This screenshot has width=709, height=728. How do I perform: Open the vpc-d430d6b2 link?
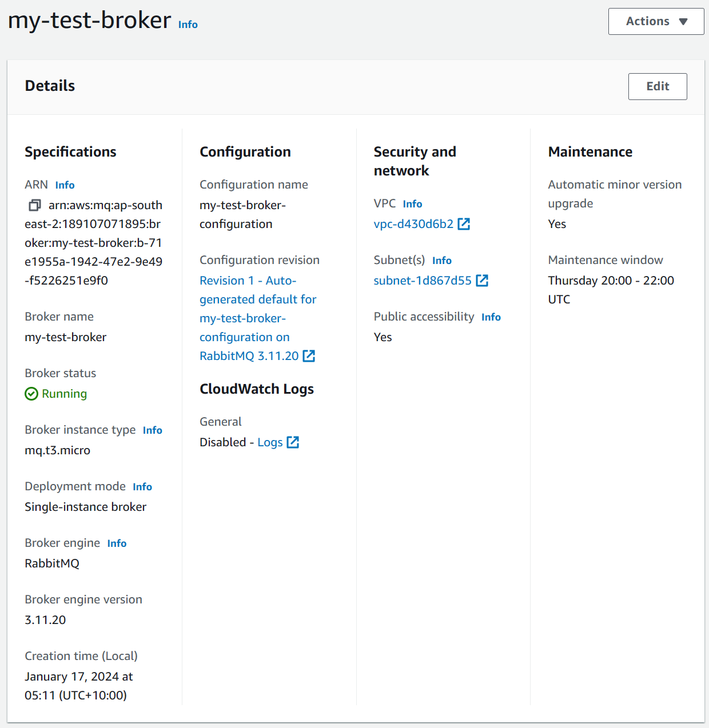(413, 224)
